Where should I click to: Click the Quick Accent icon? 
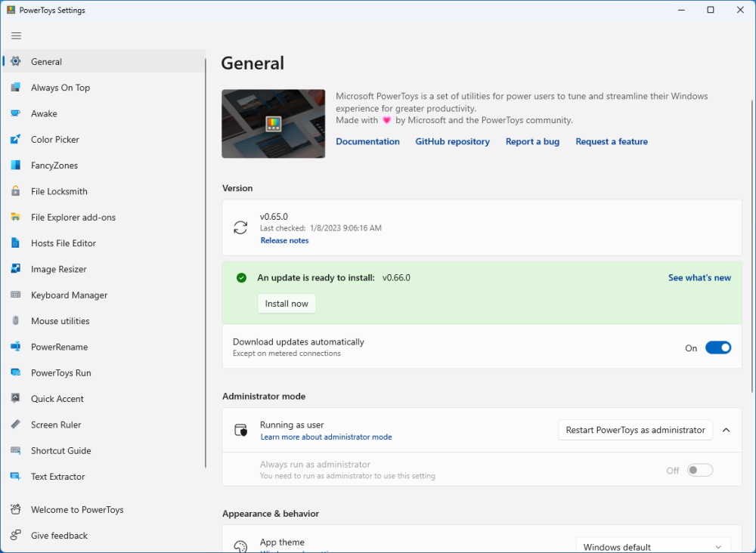[x=15, y=398]
